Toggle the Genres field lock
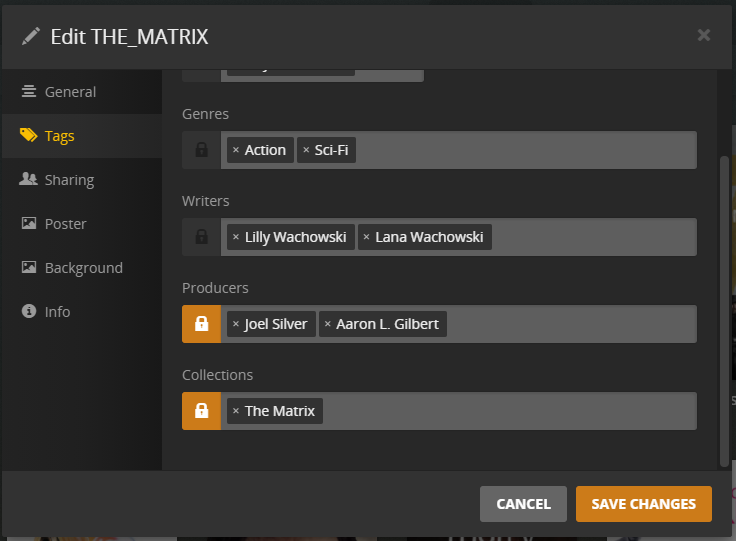 [201, 150]
